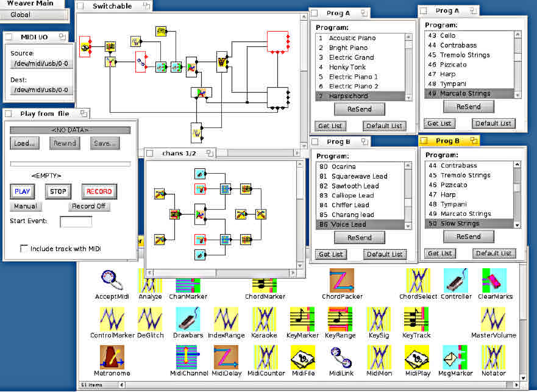Viewport: 537px width, 392px height.
Task: Click ReSend below the Harpsichord list
Action: 360,109
